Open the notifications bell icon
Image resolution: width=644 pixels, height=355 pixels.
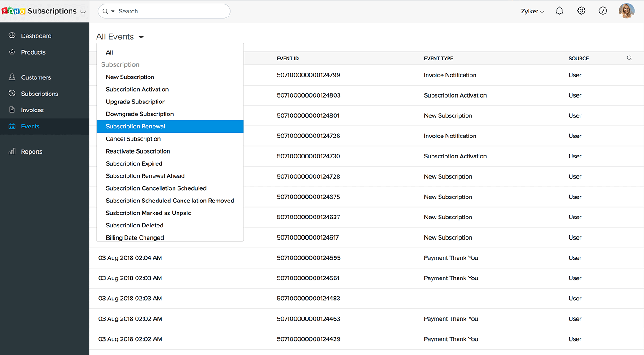click(559, 11)
